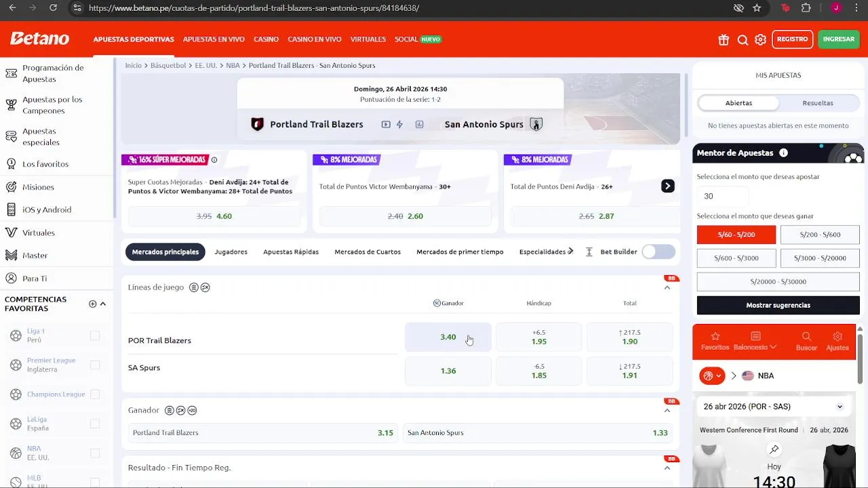
Task: Open Apuestas en Vivo in top menu
Action: click(x=214, y=39)
